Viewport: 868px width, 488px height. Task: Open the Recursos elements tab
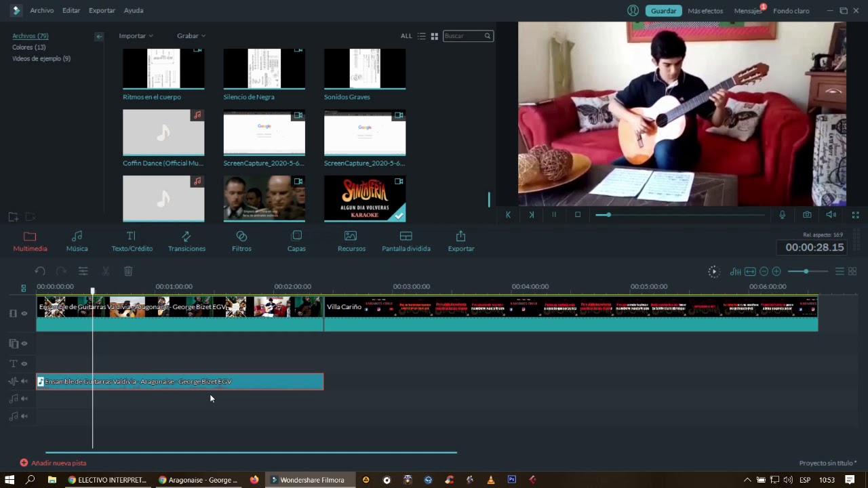coord(351,241)
